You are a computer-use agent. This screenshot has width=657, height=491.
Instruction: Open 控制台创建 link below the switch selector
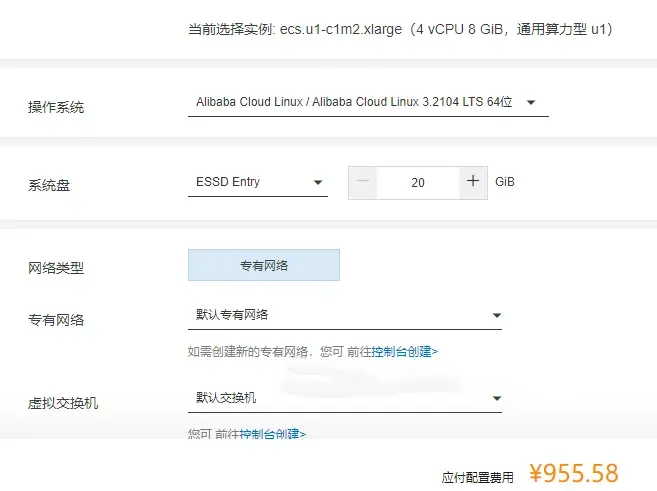pyautogui.click(x=272, y=434)
